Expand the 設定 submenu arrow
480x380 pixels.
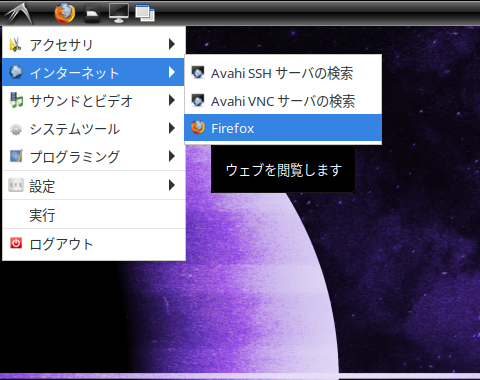pos(172,185)
